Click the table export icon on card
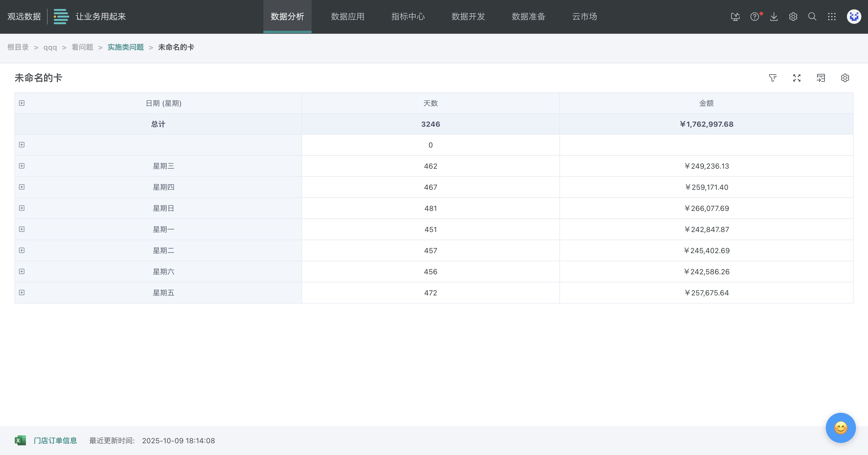Viewport: 868px width, 455px height. [x=821, y=78]
